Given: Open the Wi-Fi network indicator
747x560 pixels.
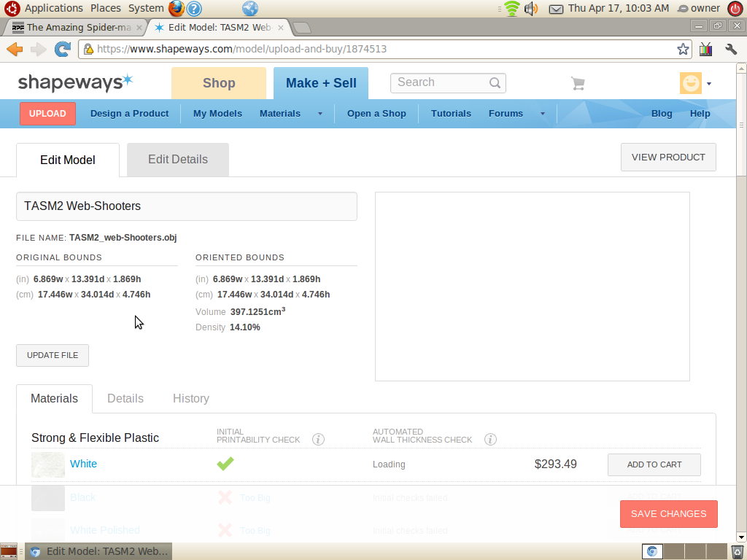Looking at the screenshot, I should point(512,8).
